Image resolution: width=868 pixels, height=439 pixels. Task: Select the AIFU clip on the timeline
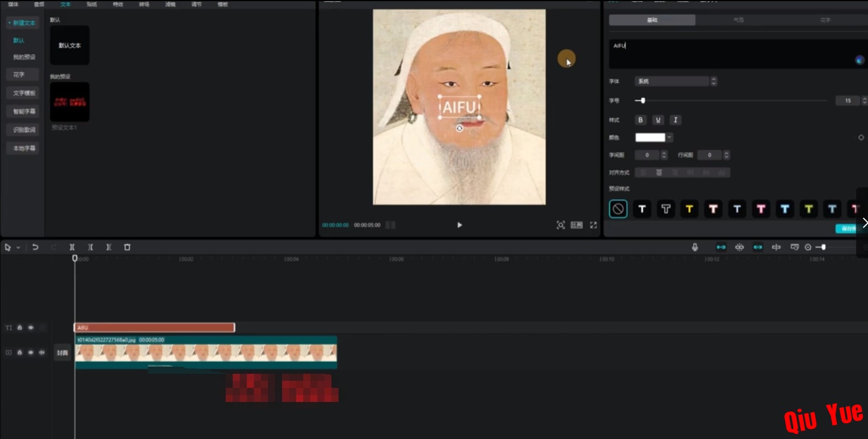click(x=155, y=328)
